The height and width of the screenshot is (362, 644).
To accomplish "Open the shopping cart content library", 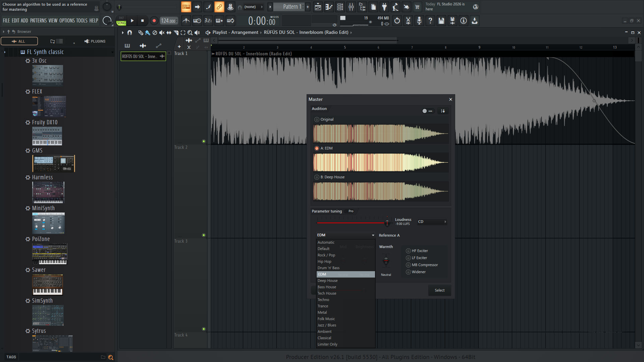I will (417, 7).
